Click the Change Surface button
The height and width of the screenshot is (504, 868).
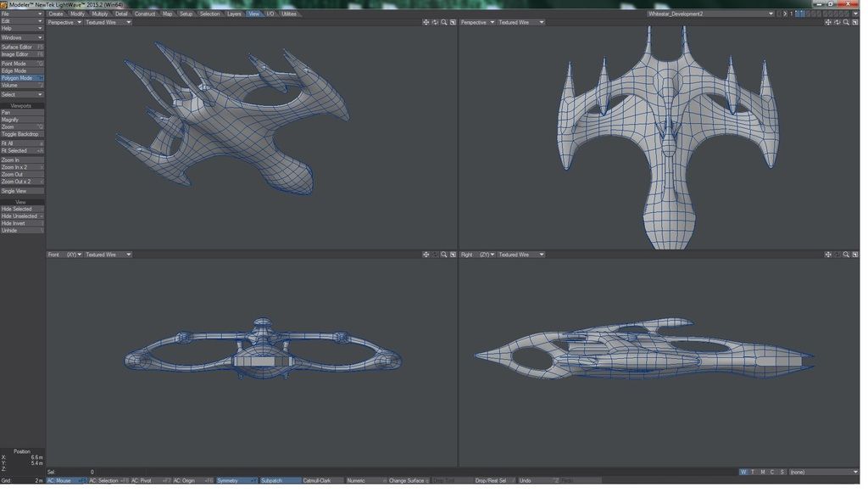pyautogui.click(x=409, y=481)
